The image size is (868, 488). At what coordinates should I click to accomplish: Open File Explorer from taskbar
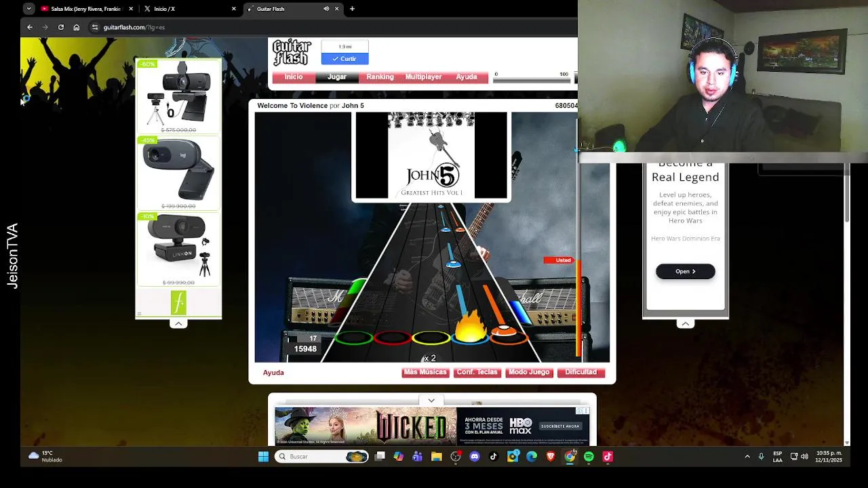pos(436,457)
